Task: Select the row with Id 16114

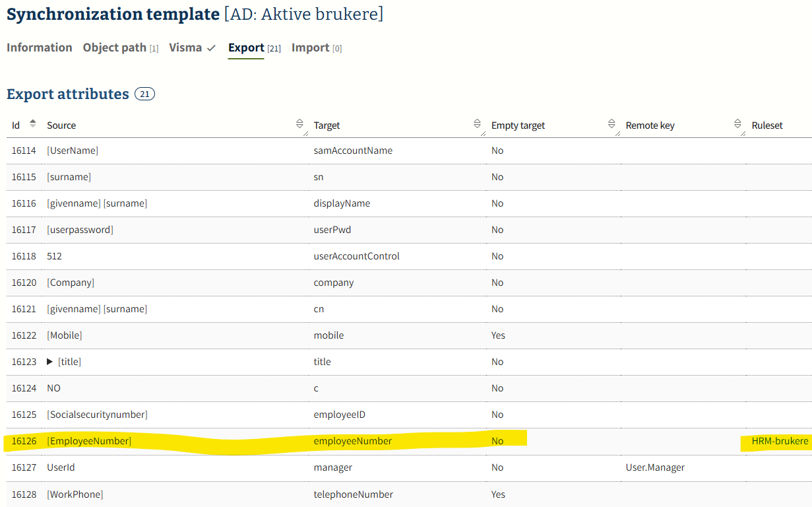Action: tap(23, 151)
